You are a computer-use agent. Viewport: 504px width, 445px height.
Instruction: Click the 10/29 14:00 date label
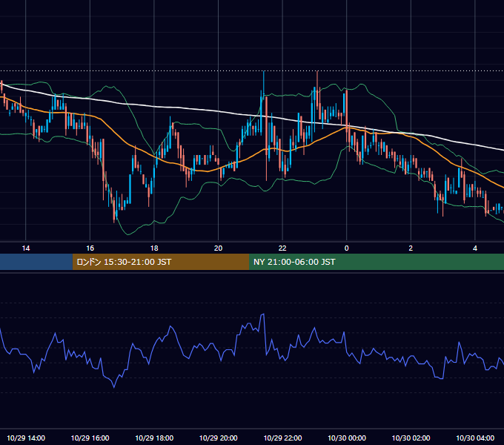pyautogui.click(x=26, y=438)
